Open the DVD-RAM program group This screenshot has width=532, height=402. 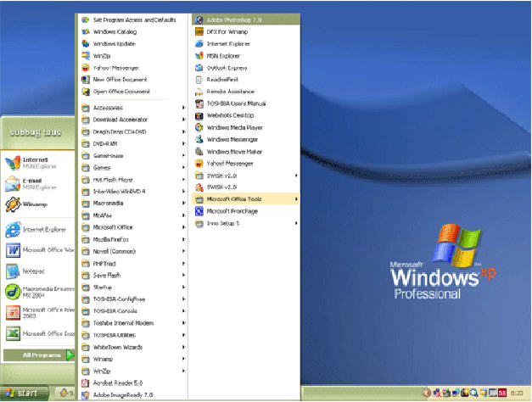pos(132,144)
